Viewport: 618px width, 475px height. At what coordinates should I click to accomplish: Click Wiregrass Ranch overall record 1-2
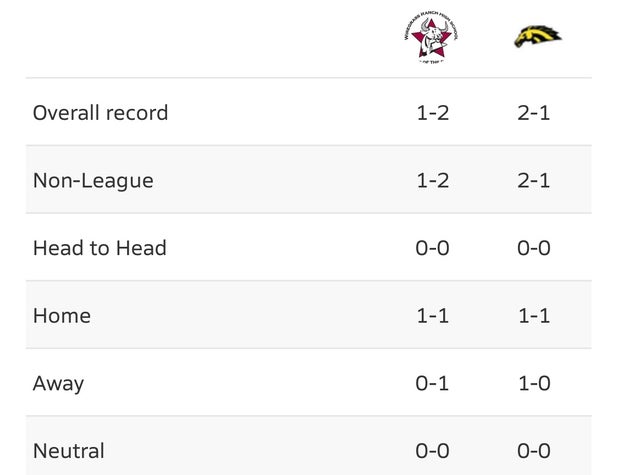pos(432,113)
